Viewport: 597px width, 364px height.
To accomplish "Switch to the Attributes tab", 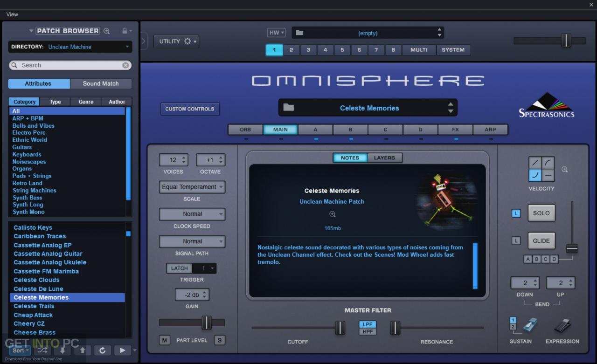I will (x=38, y=83).
